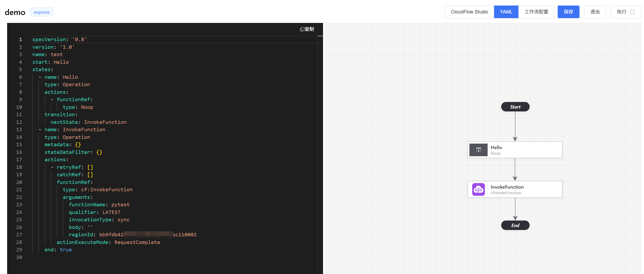This screenshot has width=644, height=274.
Task: Click the Noop subtitle in Hello node
Action: 496,153
